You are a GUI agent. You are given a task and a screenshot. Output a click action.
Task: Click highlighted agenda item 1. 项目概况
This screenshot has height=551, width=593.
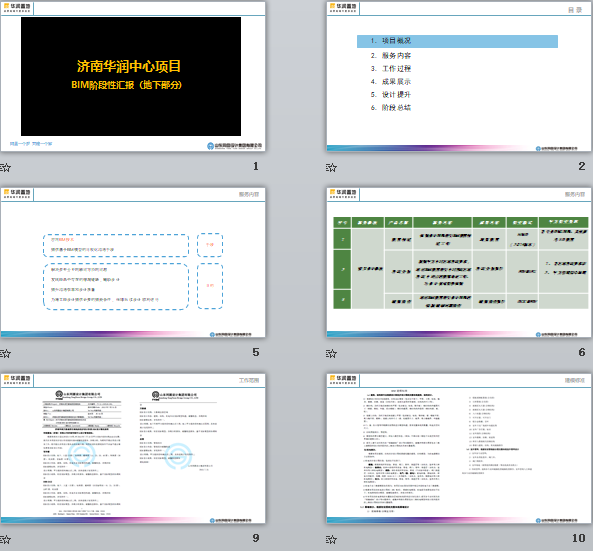[x=457, y=41]
